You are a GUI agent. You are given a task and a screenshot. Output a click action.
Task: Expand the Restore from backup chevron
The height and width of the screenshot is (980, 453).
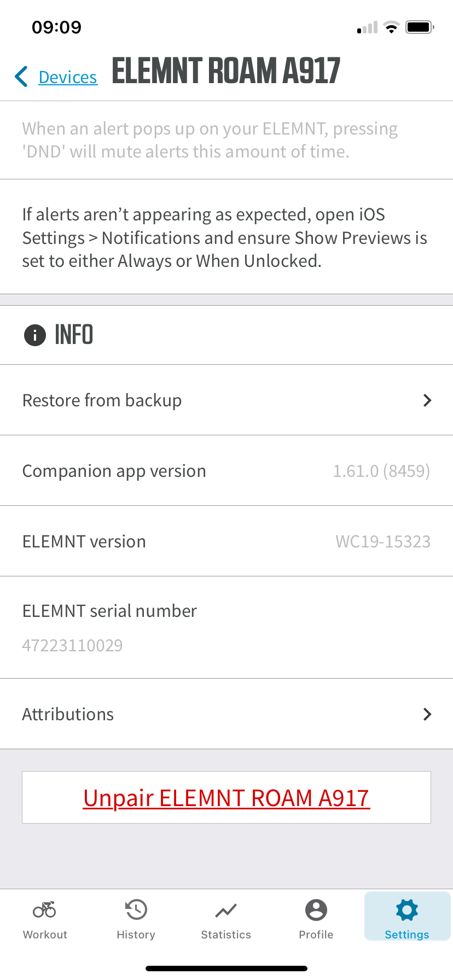[x=427, y=400]
